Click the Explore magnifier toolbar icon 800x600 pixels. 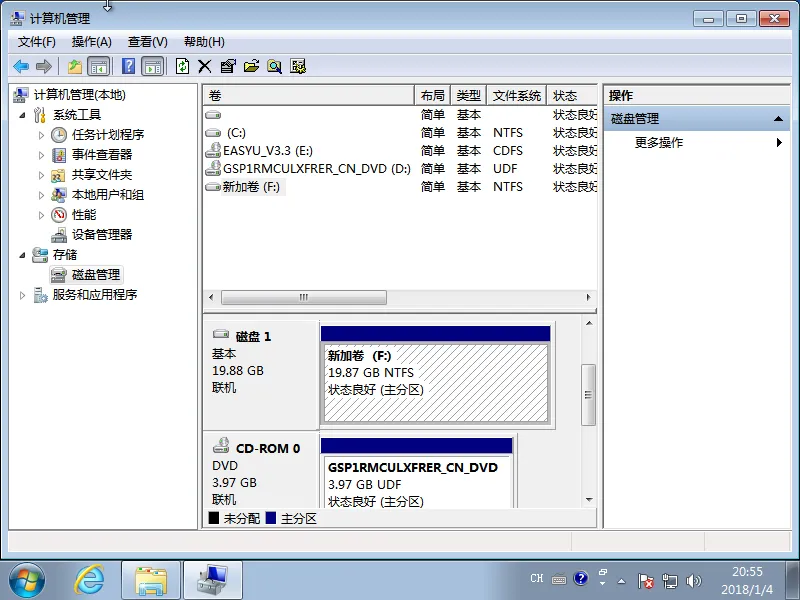[x=274, y=66]
